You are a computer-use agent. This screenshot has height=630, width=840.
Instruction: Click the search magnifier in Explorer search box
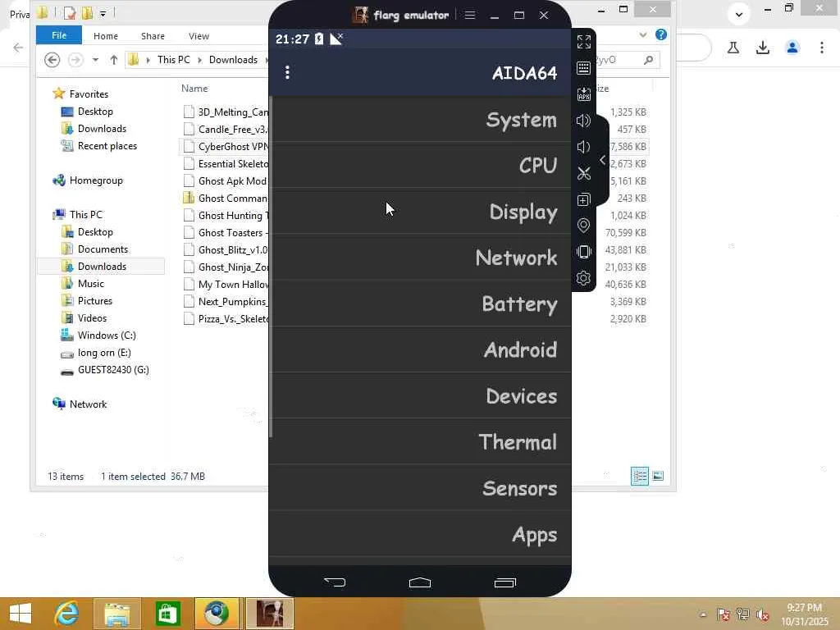coord(648,59)
